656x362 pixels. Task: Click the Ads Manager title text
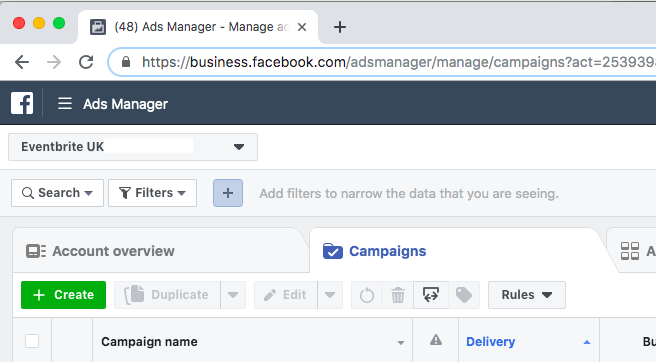126,104
